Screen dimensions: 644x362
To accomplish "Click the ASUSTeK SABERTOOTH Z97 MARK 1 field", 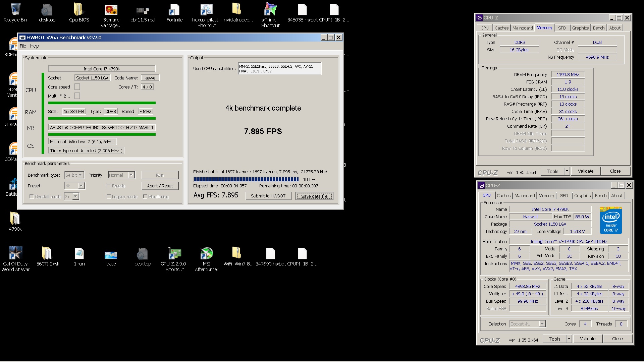I will pyautogui.click(x=102, y=128).
